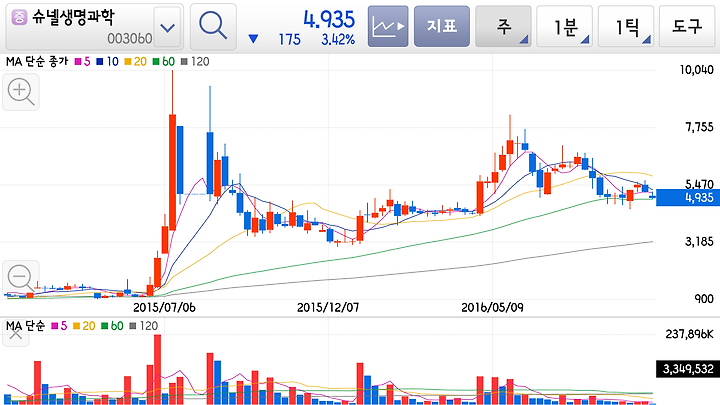Image resolution: width=720 pixels, height=405 pixels.
Task: Click the black 3,349,532 volume tag
Action: click(x=687, y=369)
